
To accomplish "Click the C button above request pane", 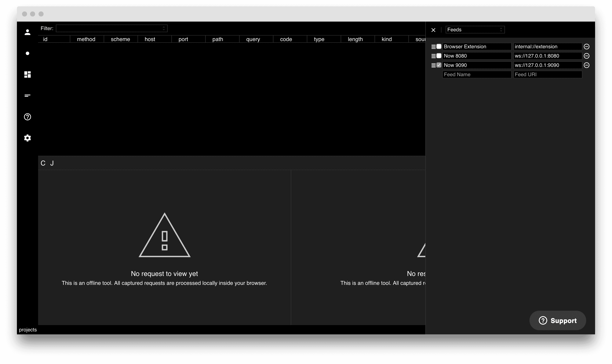I will [43, 163].
